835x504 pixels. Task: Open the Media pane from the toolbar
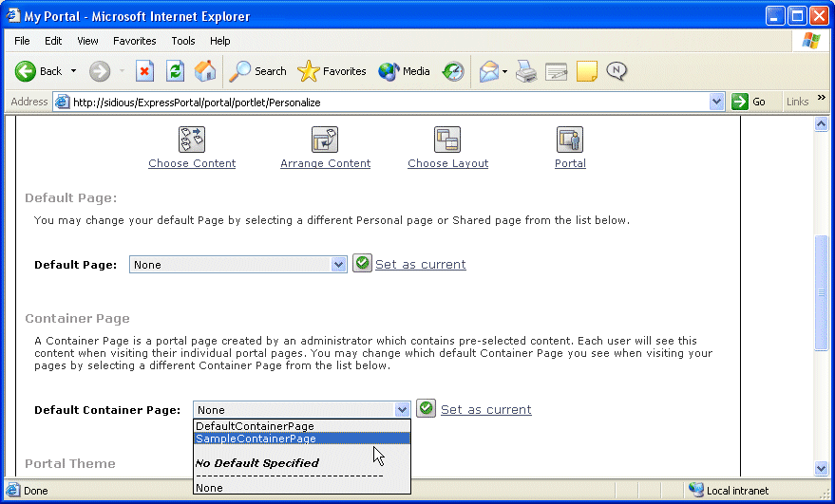click(404, 71)
